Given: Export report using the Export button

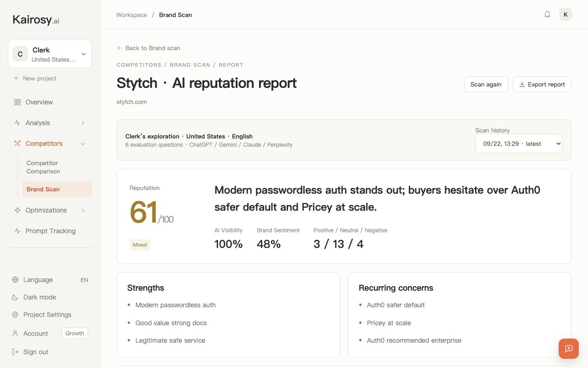Looking at the screenshot, I should coord(542,84).
